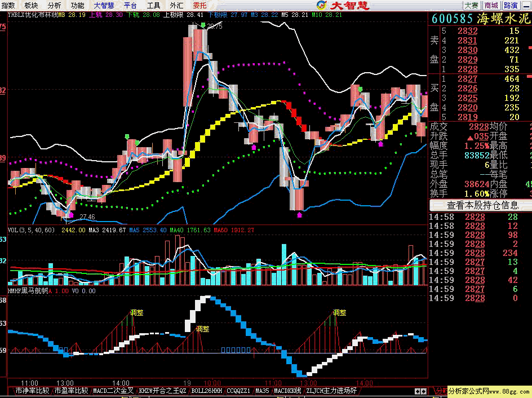Select the BOLL26HHH indicator tab
Image resolution: width=532 pixels, height=398 pixels.
[x=206, y=391]
